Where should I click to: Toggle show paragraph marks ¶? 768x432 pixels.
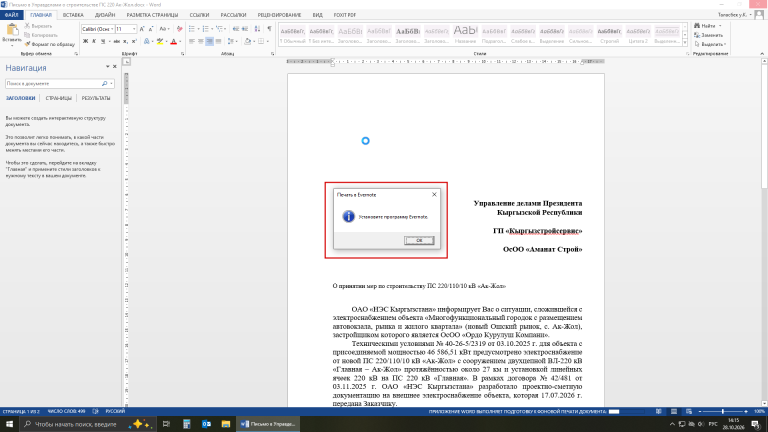click(269, 29)
